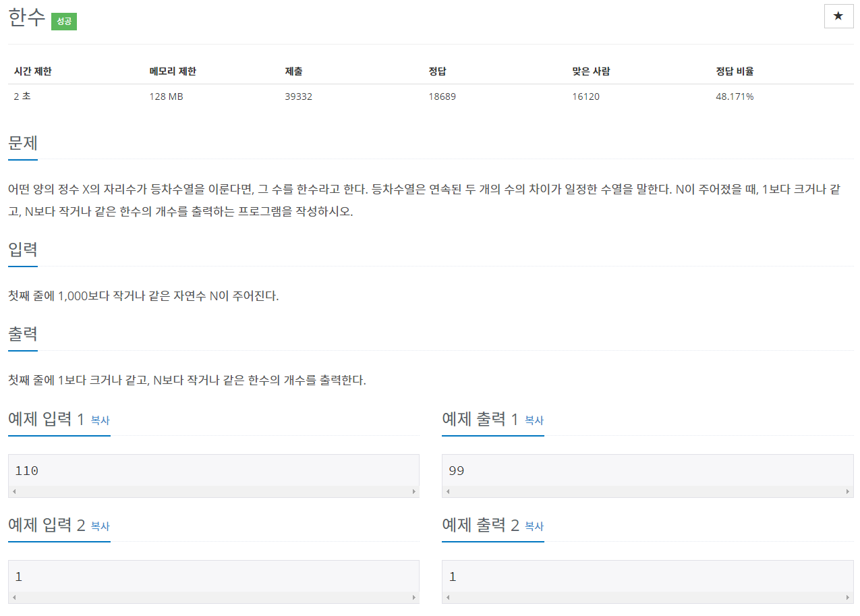Click the left scroll arrow under output 99
This screenshot has height=616, width=860.
click(448, 492)
